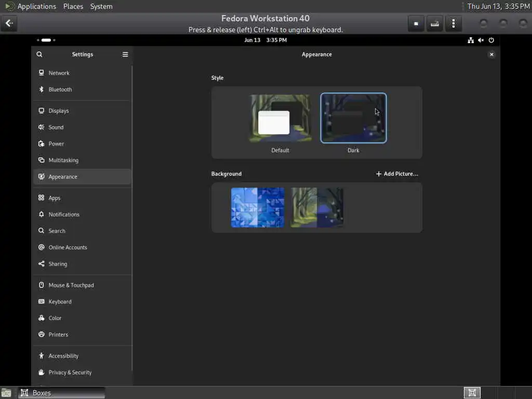Open the Settings search icon

39,54
